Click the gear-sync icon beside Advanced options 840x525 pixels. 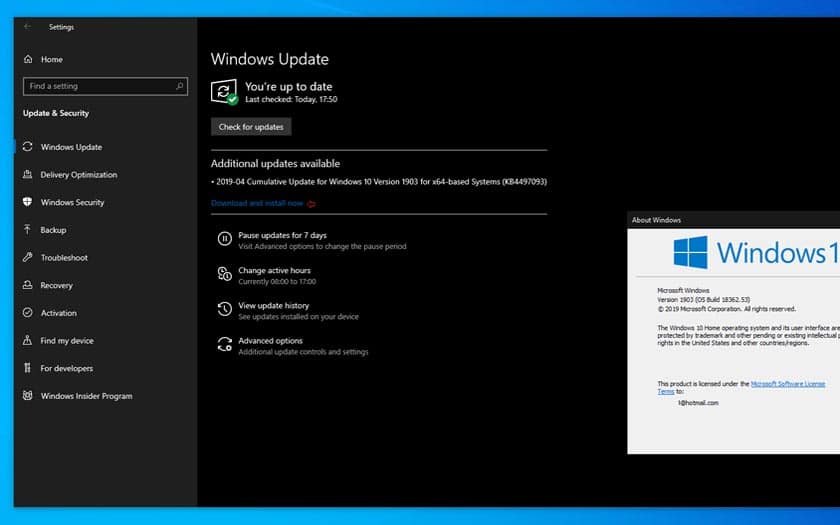(224, 344)
